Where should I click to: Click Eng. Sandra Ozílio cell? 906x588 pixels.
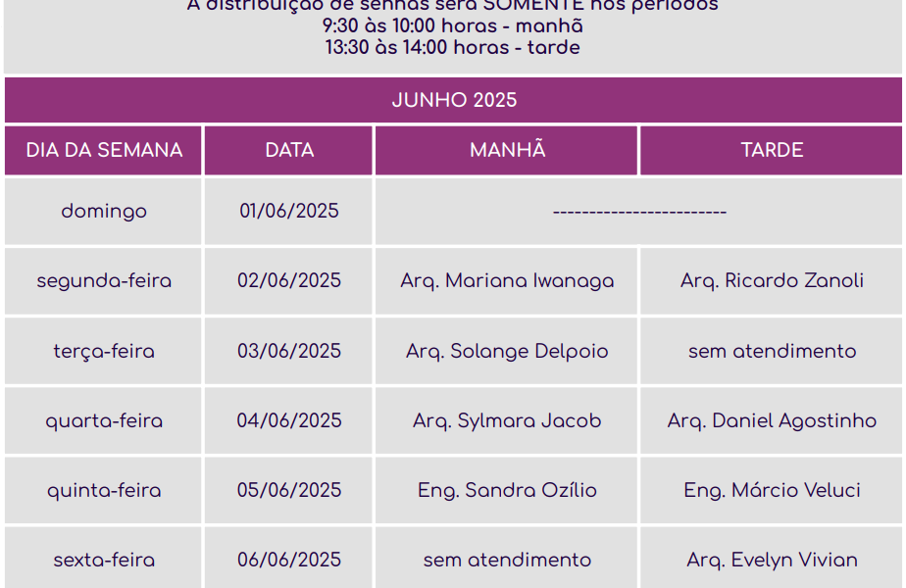(507, 490)
